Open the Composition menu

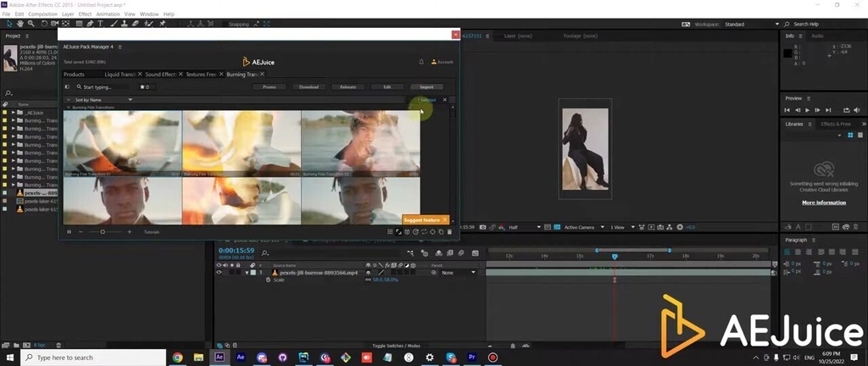(x=42, y=14)
